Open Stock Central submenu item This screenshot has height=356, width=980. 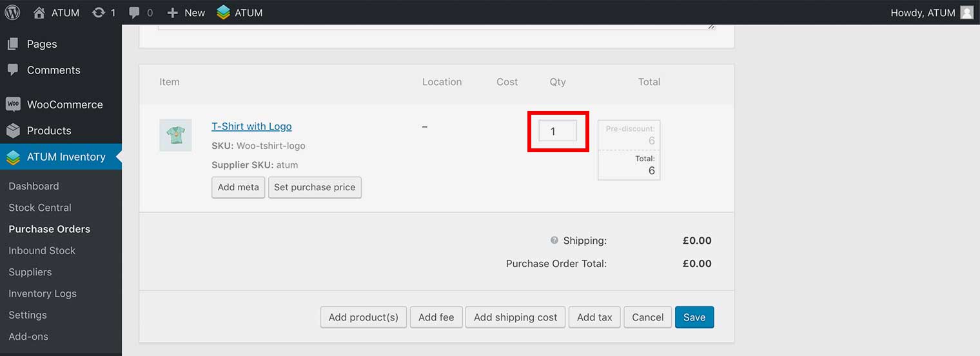tap(40, 208)
